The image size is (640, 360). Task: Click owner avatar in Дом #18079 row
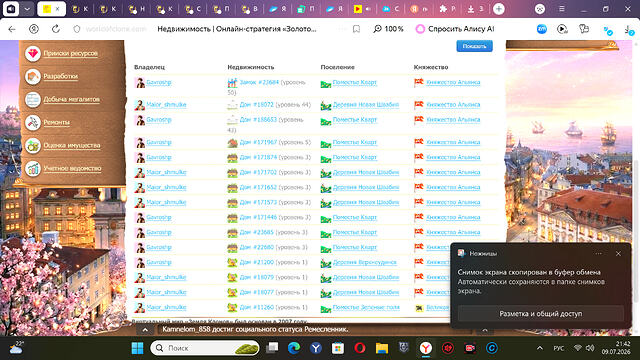tap(140, 278)
